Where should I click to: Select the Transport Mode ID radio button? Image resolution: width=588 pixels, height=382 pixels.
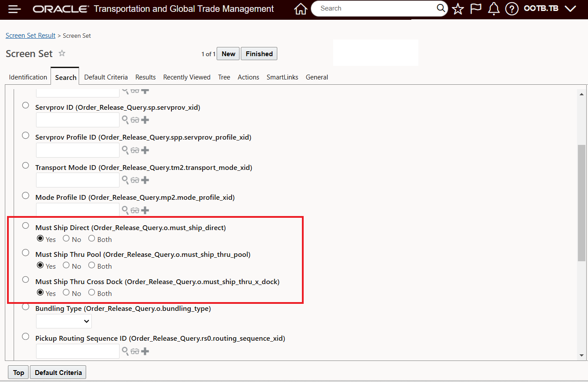[25, 166]
